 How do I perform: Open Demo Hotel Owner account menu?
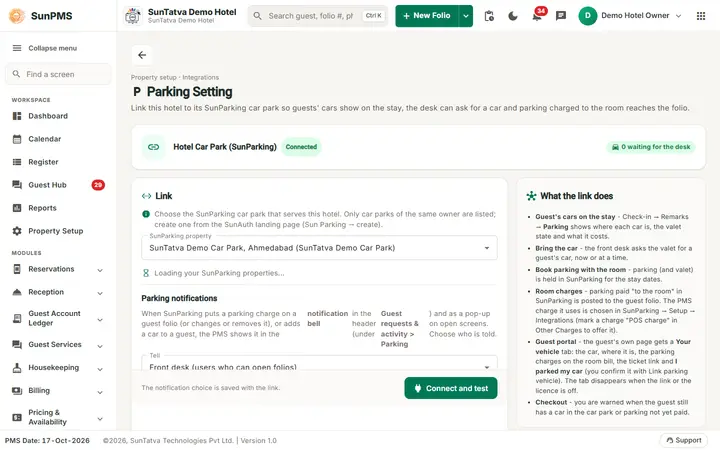pyautogui.click(x=630, y=16)
